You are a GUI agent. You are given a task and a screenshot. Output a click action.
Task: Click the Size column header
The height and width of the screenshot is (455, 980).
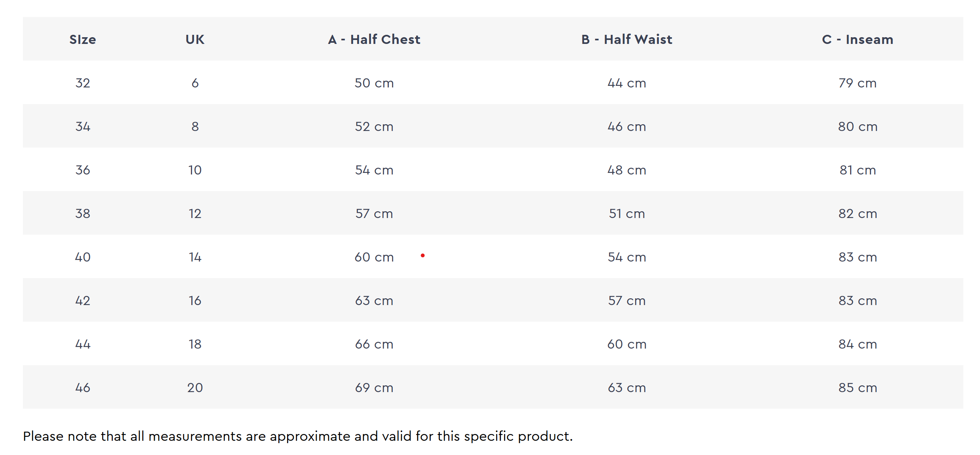[x=83, y=40]
